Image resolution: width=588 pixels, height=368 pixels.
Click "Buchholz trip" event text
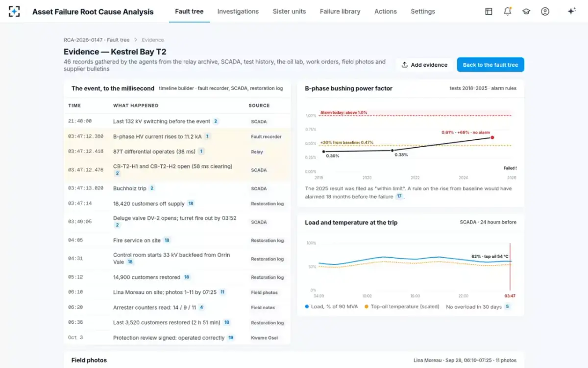pyautogui.click(x=130, y=188)
